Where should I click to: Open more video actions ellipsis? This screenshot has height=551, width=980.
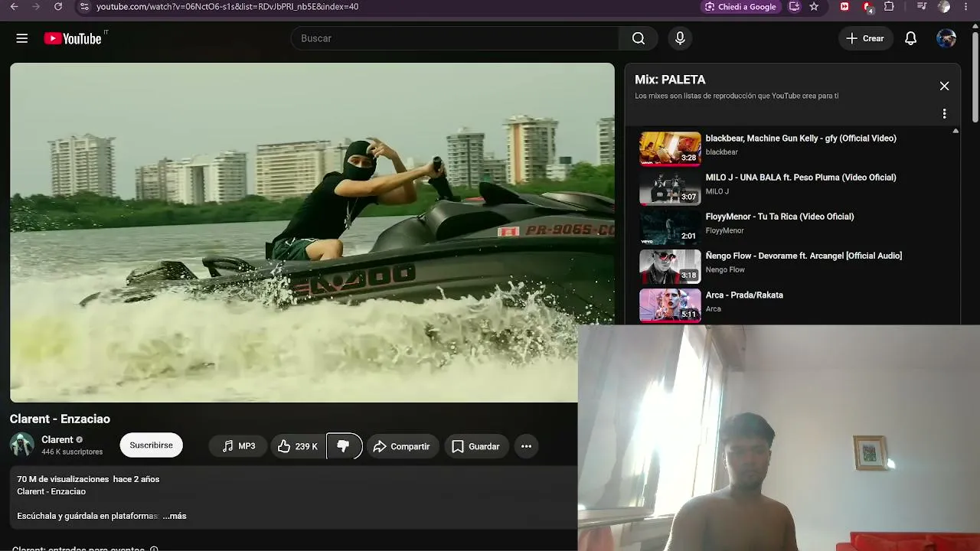point(526,446)
